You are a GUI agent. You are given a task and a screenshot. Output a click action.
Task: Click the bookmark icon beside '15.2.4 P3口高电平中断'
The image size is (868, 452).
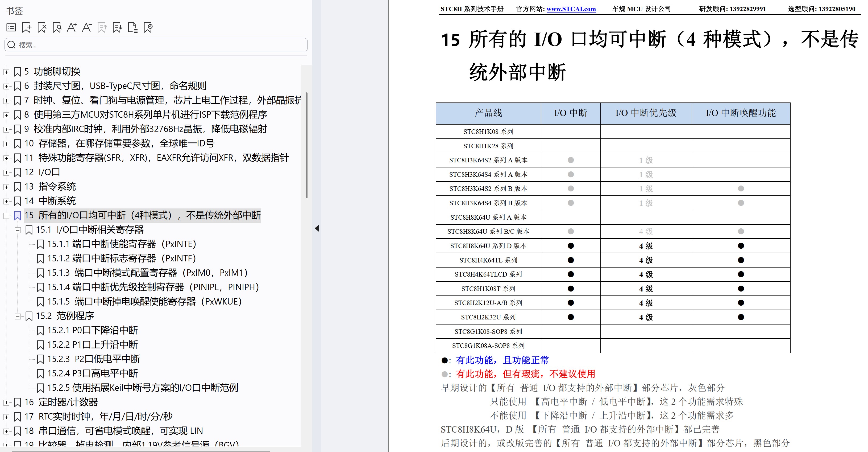tap(40, 374)
